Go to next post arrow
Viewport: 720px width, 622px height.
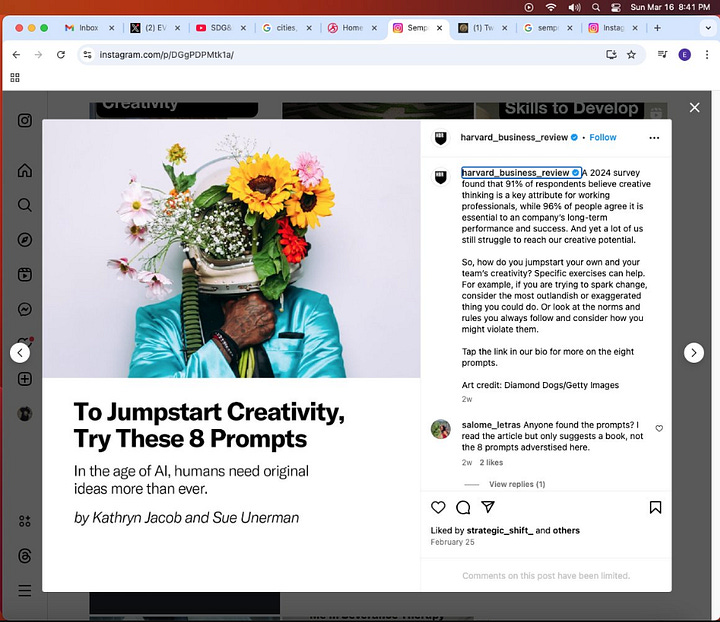pyautogui.click(x=693, y=353)
